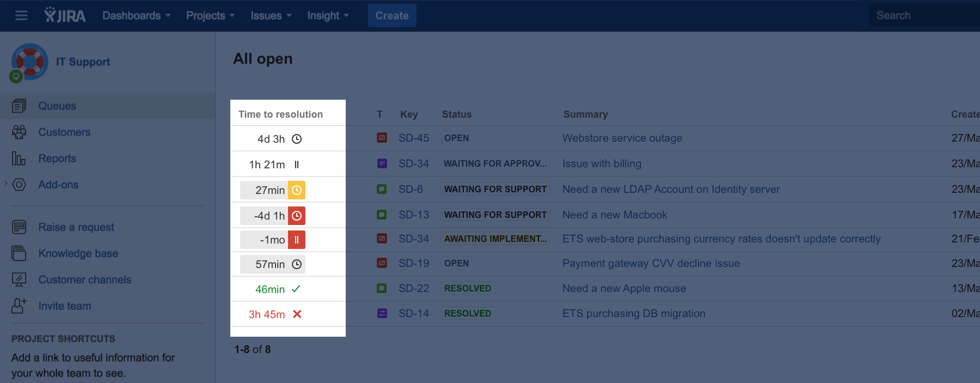Click the JIRA logo

click(x=65, y=15)
